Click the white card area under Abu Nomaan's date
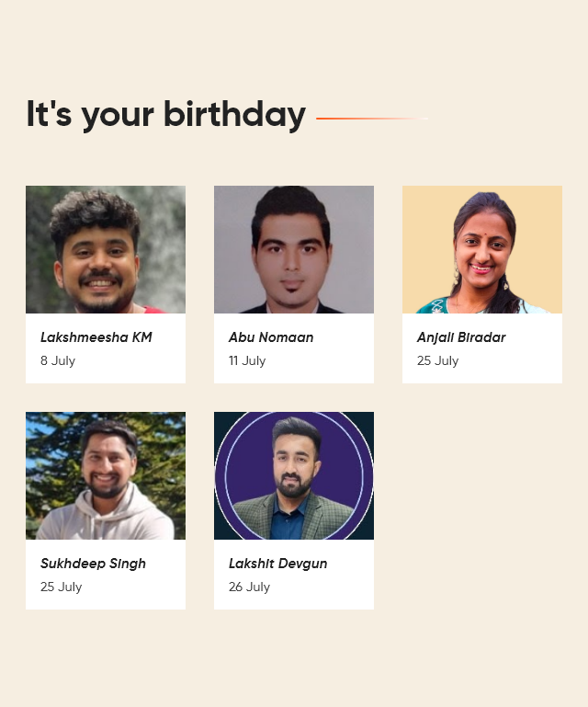 [294, 376]
